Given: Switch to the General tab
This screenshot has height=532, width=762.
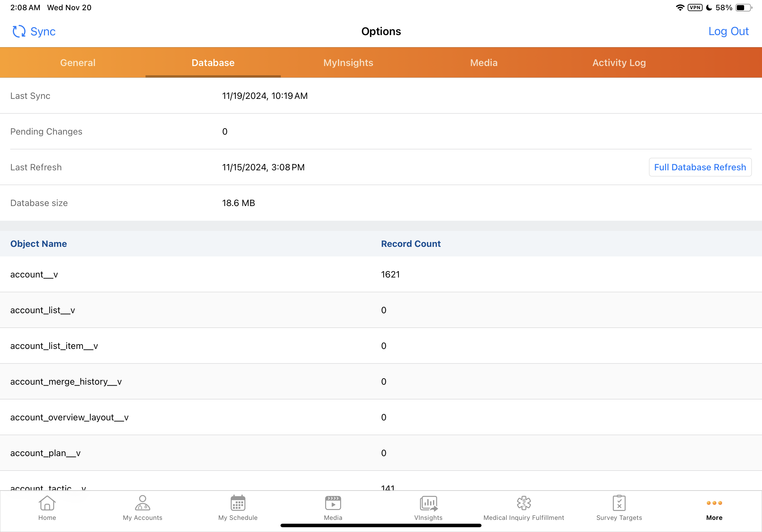Looking at the screenshot, I should tap(78, 63).
